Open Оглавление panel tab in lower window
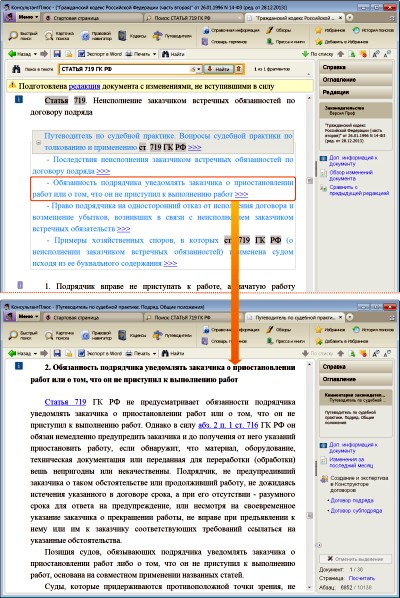Screen dimensions: 400x598 click(x=355, y=379)
